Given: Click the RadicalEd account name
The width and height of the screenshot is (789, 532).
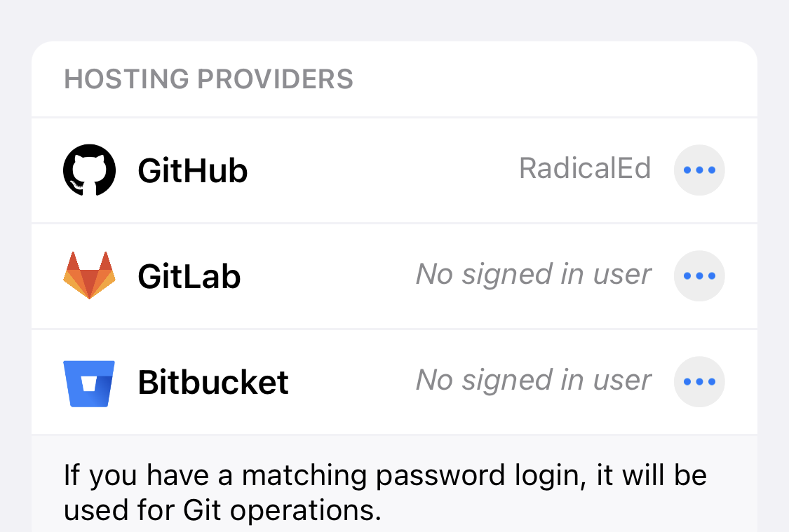Looking at the screenshot, I should pyautogui.click(x=585, y=168).
